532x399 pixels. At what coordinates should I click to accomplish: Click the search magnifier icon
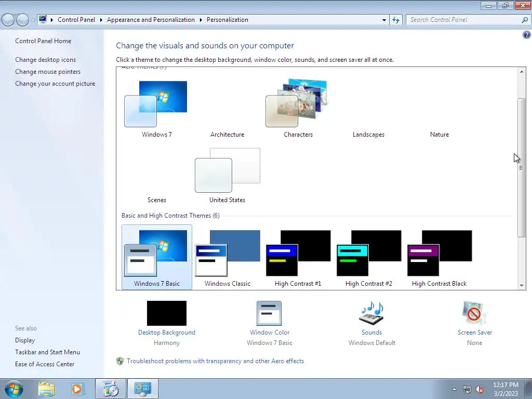[x=525, y=20]
